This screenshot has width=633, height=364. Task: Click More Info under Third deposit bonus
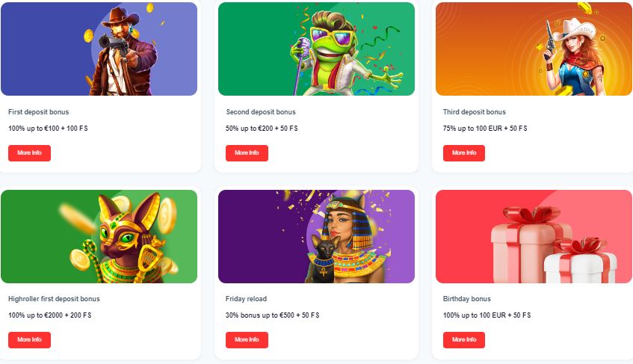(464, 153)
